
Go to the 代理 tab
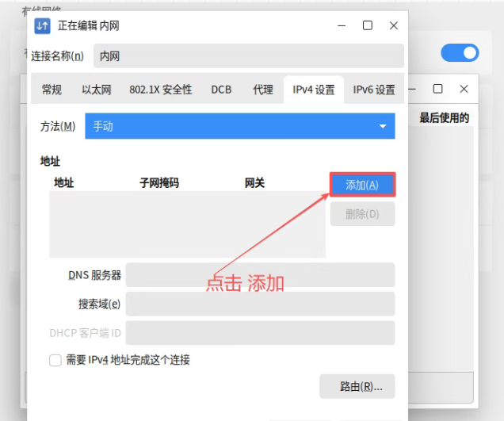coord(263,90)
